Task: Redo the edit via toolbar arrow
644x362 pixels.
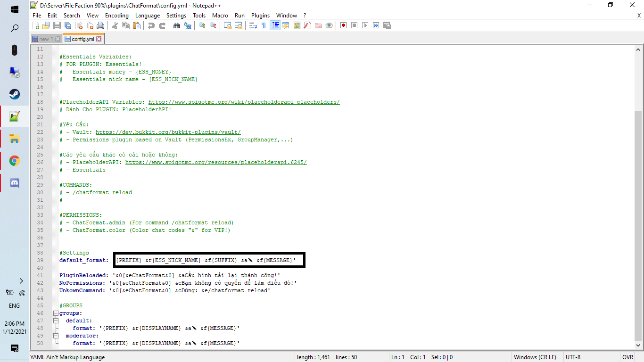Action: coord(162,25)
